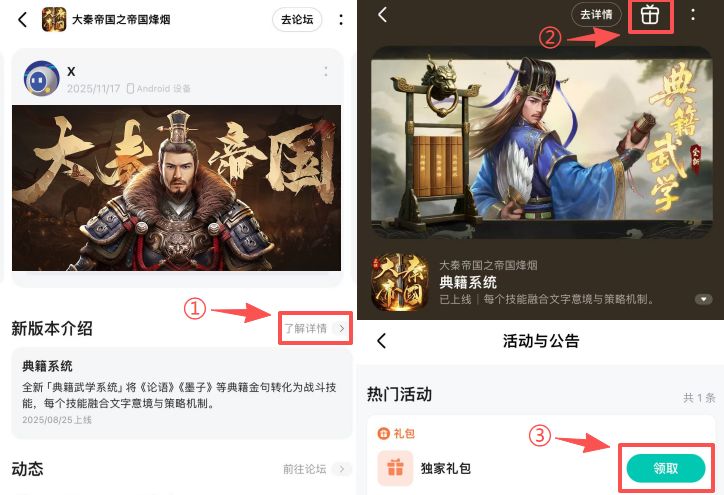Click the 去论坛 button
Image resolution: width=724 pixels, height=495 pixels.
click(x=297, y=19)
